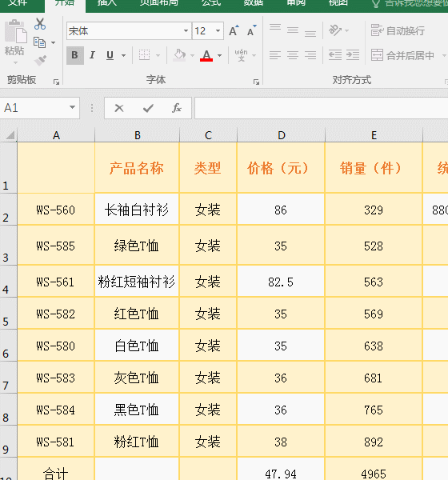Open the fill color dropdown arrow

pos(192,55)
